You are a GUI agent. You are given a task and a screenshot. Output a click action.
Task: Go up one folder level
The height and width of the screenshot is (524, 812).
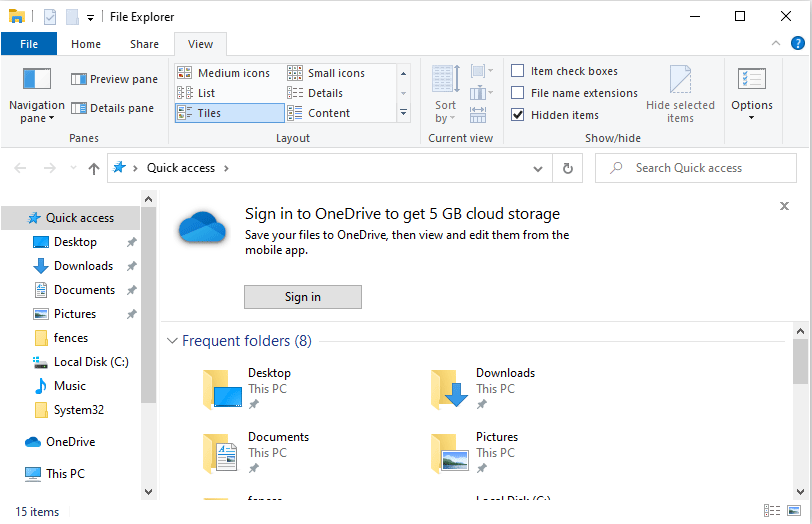94,168
